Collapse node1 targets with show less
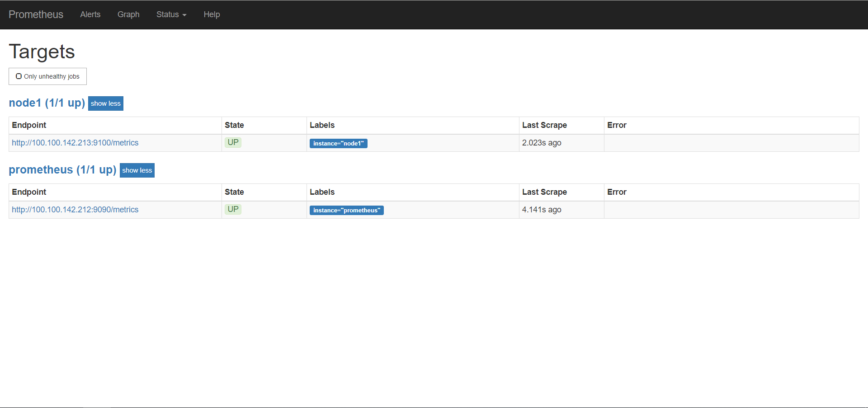The image size is (868, 408). (106, 103)
